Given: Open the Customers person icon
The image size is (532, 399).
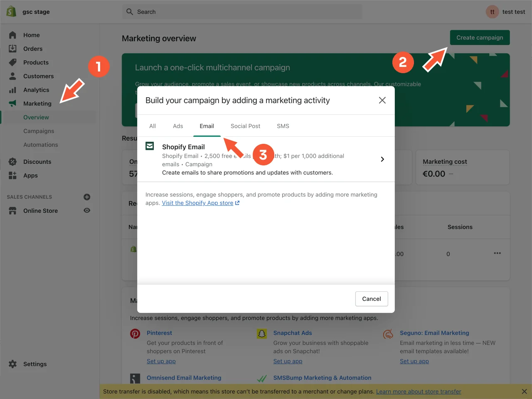Looking at the screenshot, I should (12, 76).
